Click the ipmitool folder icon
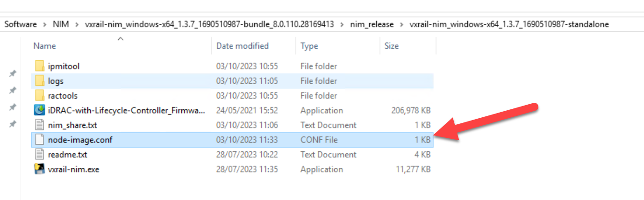Screen dimensions: 644x200 pos(40,66)
